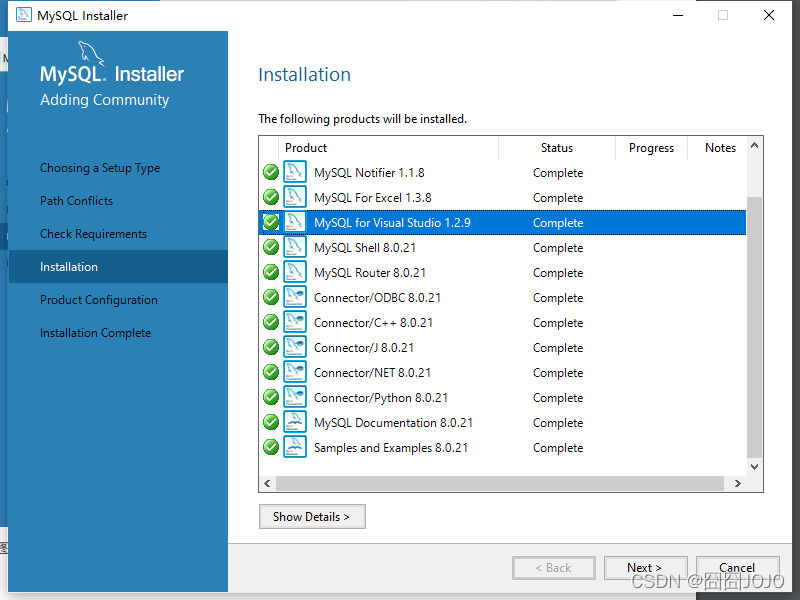Click the MySQL Notifier 1.1.8 product icon
The height and width of the screenshot is (600, 800).
tap(295, 172)
